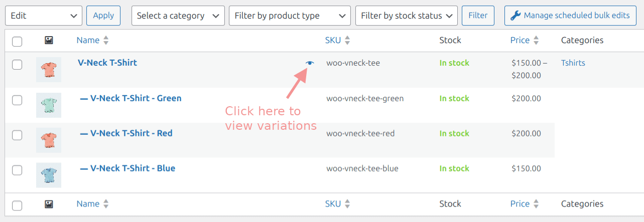The image size is (644, 222).
Task: Open the Tshirts category link
Action: click(x=573, y=63)
